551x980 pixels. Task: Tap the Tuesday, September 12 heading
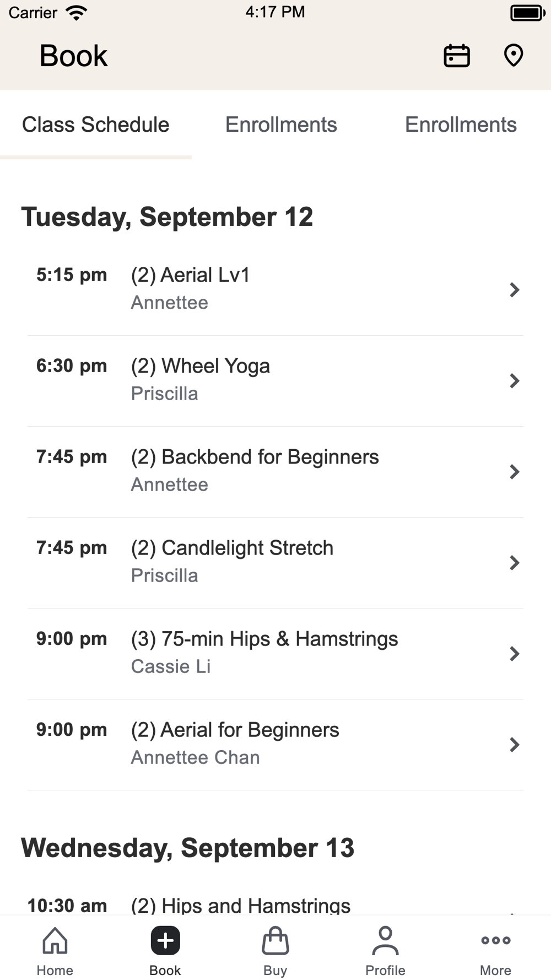coord(167,217)
